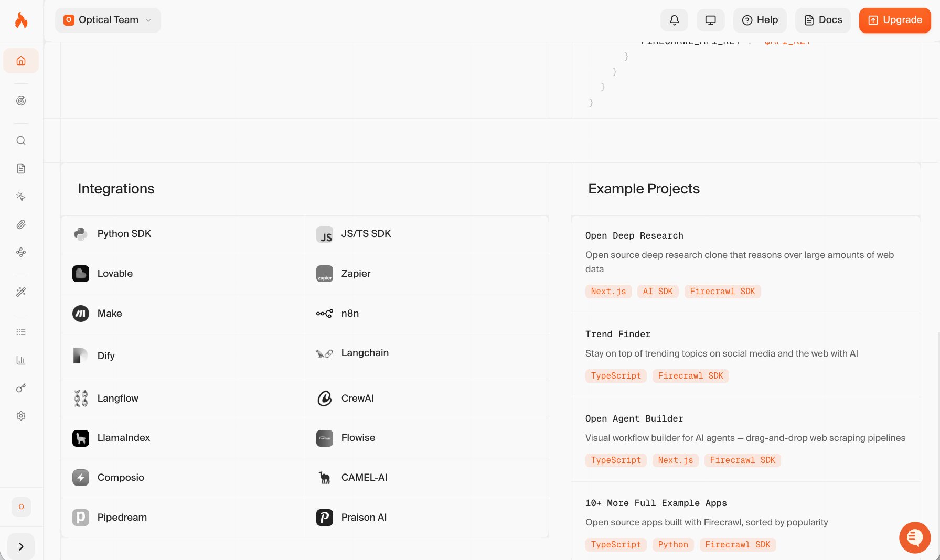Click the Python SDK logo icon

(x=81, y=234)
